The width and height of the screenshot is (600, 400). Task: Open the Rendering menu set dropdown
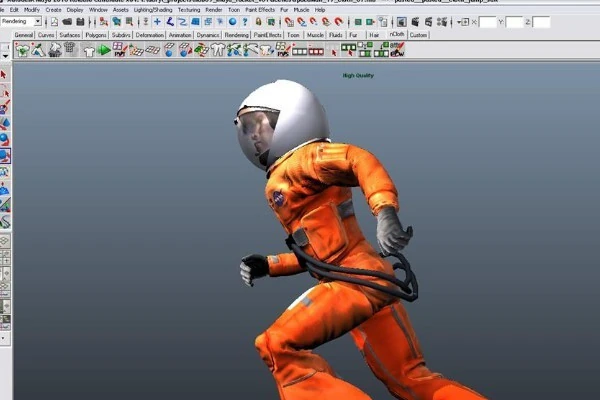[21, 21]
